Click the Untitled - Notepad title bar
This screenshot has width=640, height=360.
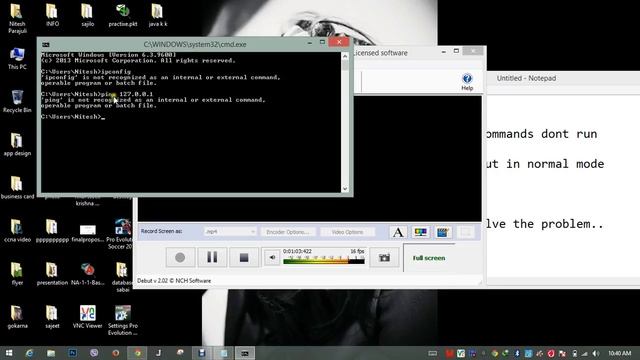click(563, 78)
